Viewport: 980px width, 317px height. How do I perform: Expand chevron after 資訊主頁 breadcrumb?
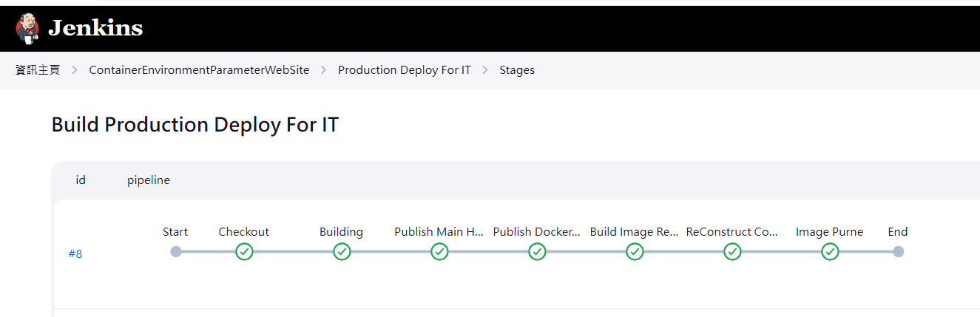[x=75, y=70]
